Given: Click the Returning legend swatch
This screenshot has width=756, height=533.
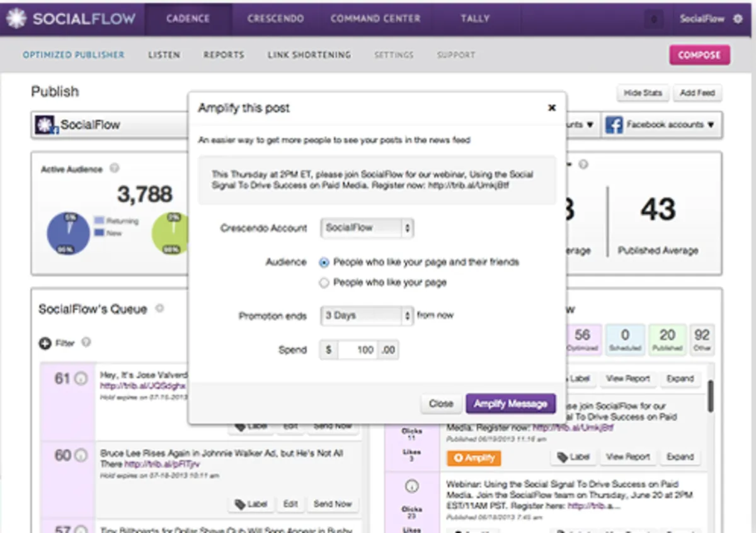Looking at the screenshot, I should pos(98,221).
